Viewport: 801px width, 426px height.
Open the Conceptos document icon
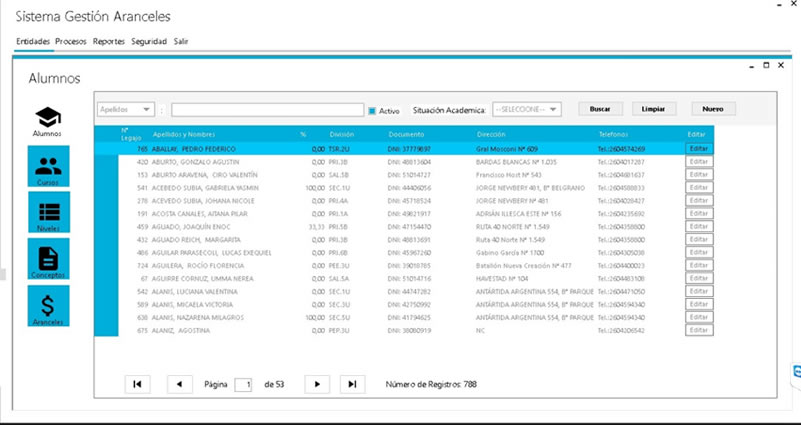click(x=49, y=258)
